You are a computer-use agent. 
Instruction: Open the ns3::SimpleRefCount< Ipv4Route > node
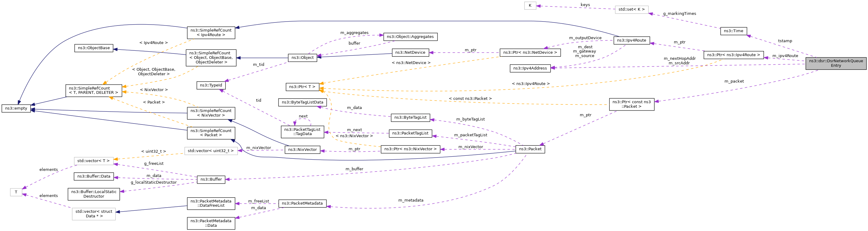click(211, 33)
